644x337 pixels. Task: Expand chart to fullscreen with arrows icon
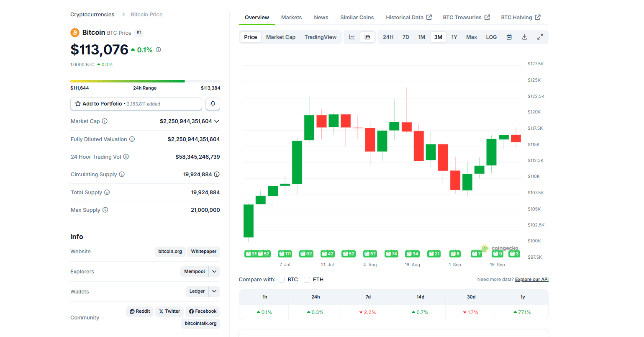tap(540, 37)
